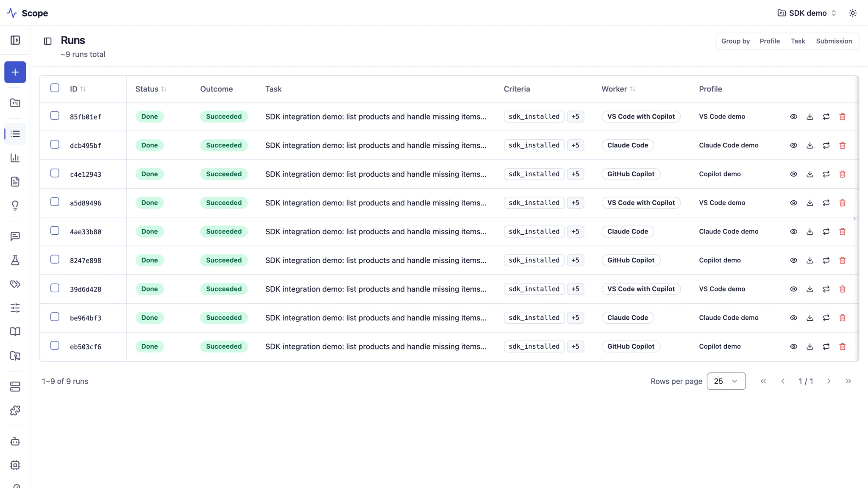Screen dimensions: 868x488
Task: Tick the select-all checkbox in header
Action: click(x=55, y=88)
